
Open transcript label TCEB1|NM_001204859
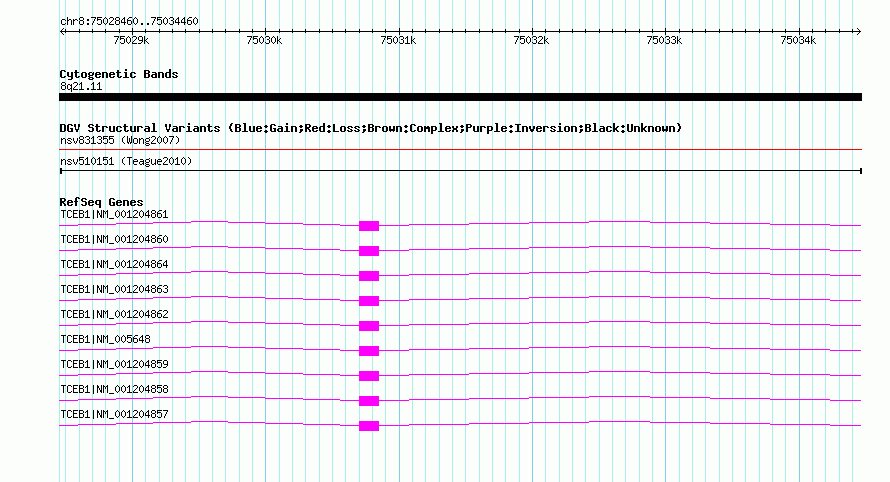click(x=114, y=364)
